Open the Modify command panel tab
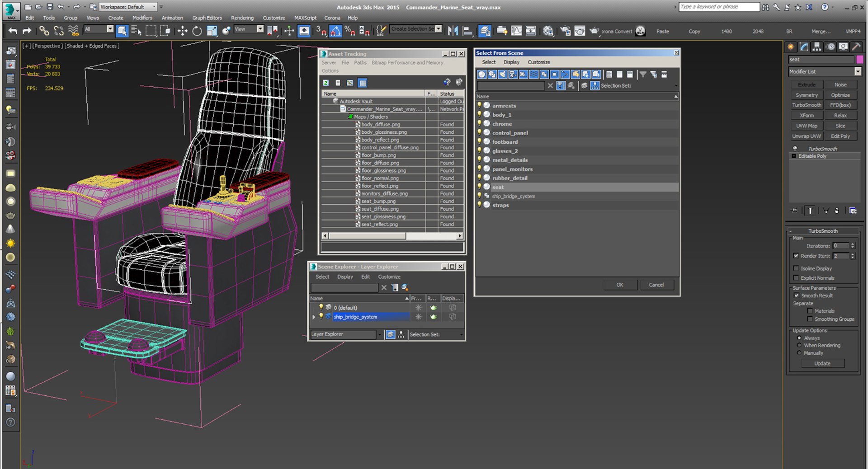 click(804, 47)
